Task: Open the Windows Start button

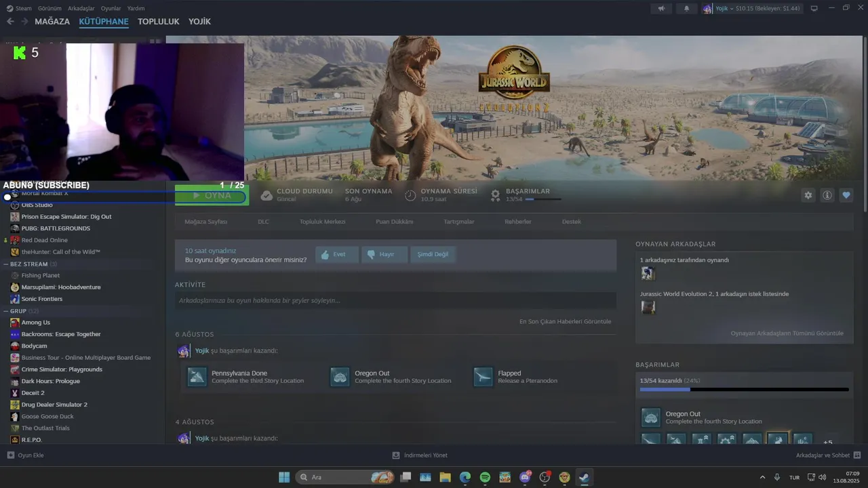Action: [284, 477]
